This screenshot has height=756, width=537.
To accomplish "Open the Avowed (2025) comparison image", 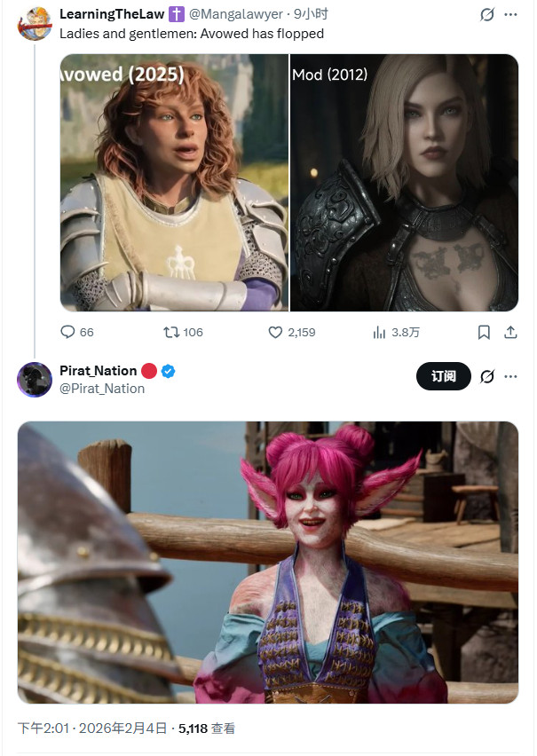I will click(x=174, y=182).
